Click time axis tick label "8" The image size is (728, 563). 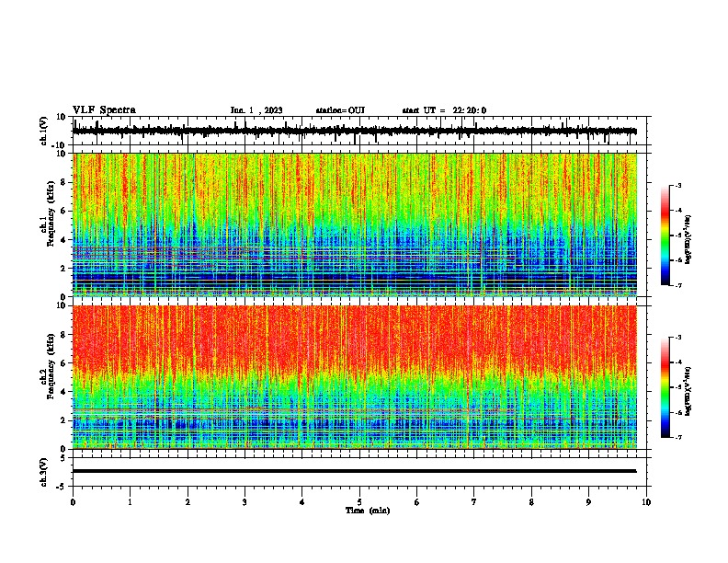pyautogui.click(x=531, y=502)
